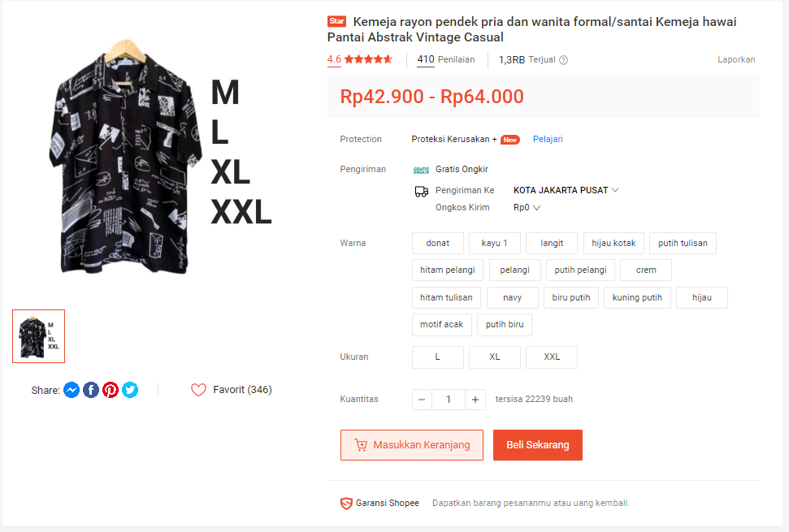Select the hitam tulisan color option
789x532 pixels.
tap(446, 298)
